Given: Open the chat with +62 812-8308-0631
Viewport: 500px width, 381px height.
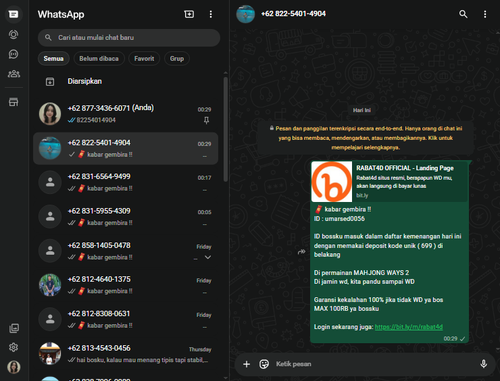Looking at the screenshot, I should tap(126, 320).
